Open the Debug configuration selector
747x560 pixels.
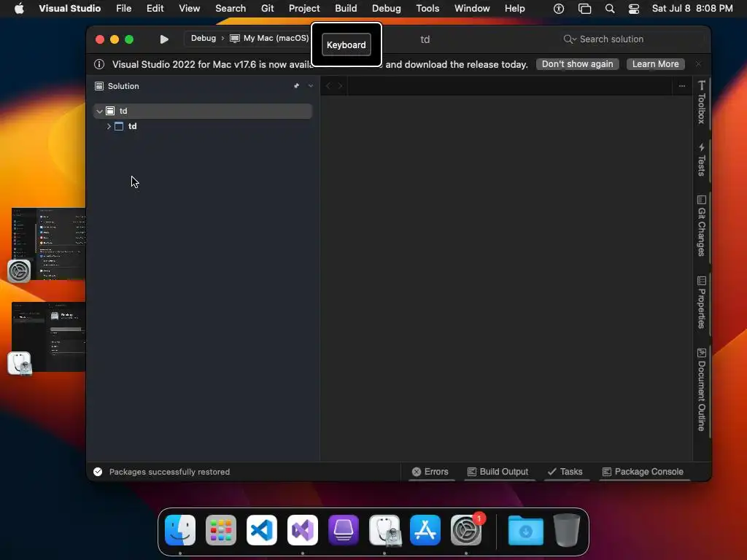204,38
